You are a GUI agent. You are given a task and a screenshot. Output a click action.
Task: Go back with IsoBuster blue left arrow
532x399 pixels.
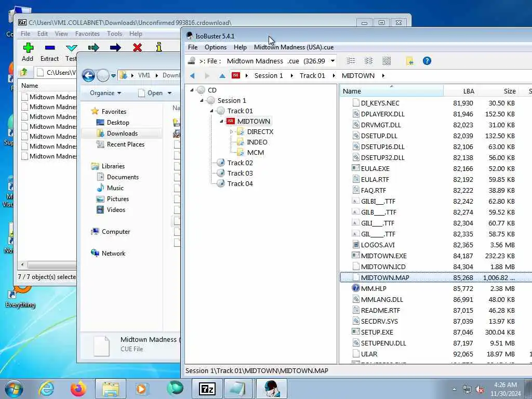coord(192,76)
